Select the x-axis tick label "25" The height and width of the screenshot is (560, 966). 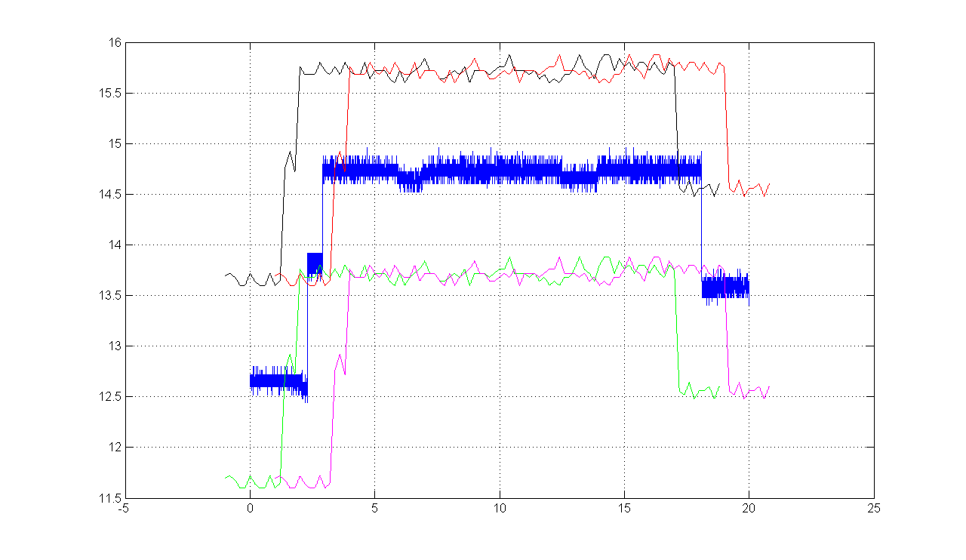[874, 509]
